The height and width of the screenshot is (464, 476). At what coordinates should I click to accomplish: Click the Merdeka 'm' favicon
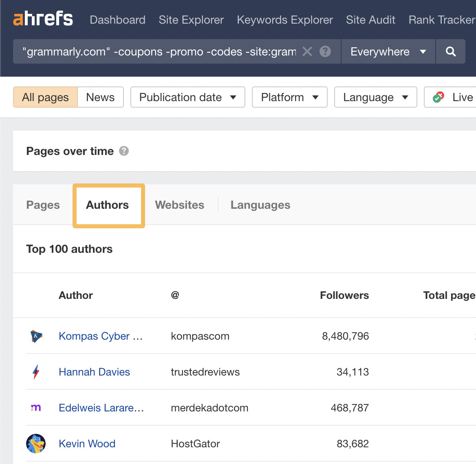(36, 408)
